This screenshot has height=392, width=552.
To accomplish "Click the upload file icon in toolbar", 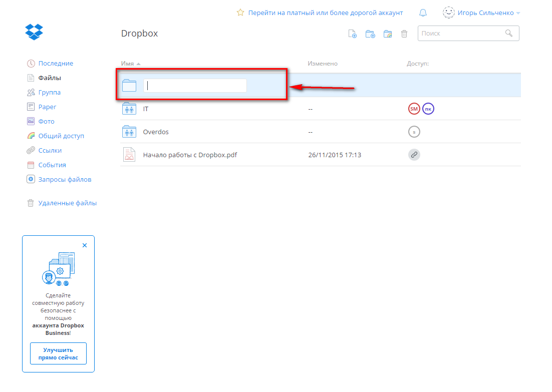I will click(352, 34).
